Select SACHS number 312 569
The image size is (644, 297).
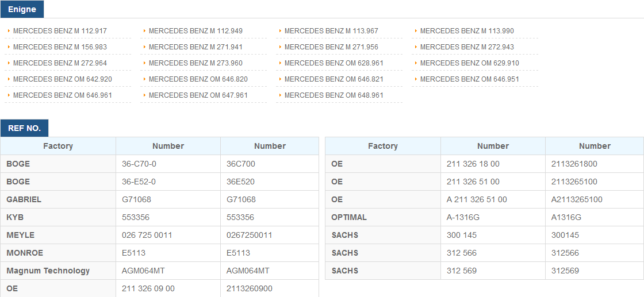tap(493, 271)
